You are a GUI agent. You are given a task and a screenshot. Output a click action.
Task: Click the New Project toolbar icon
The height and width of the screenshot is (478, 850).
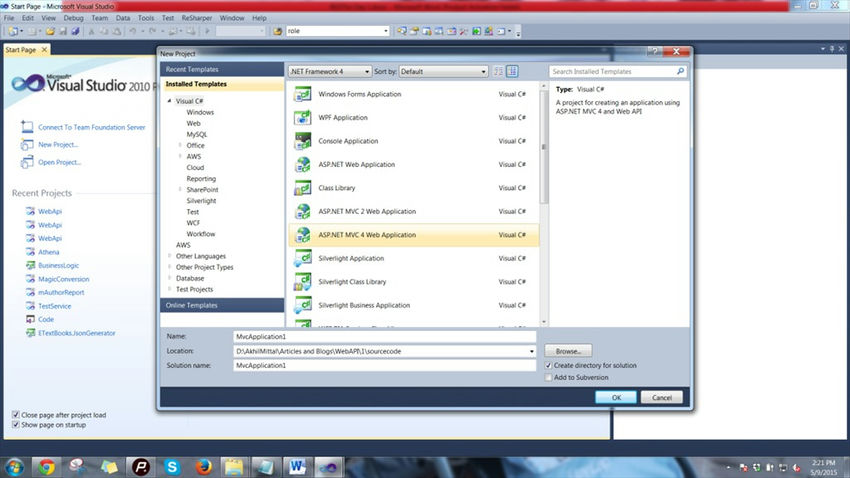coord(13,31)
